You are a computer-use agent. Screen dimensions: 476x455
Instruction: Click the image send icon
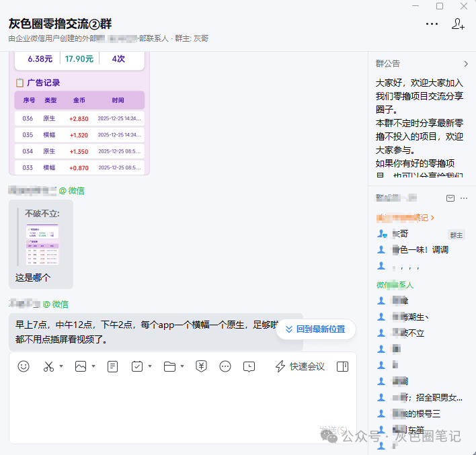point(81,366)
